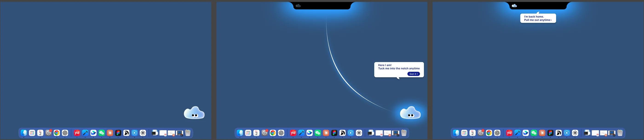The image size is (644, 140).
Task: Open black swoosh app in the left panel dock
Action: click(126, 133)
